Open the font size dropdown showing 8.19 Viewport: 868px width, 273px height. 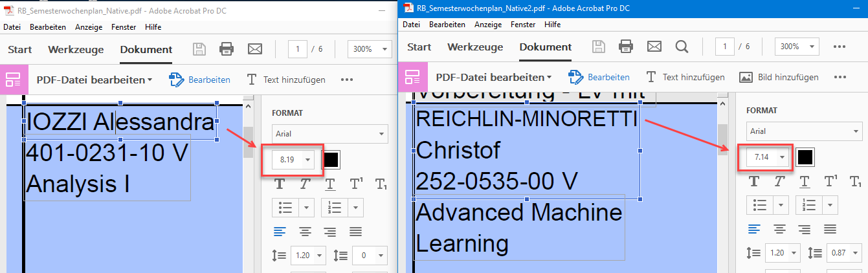(x=307, y=160)
